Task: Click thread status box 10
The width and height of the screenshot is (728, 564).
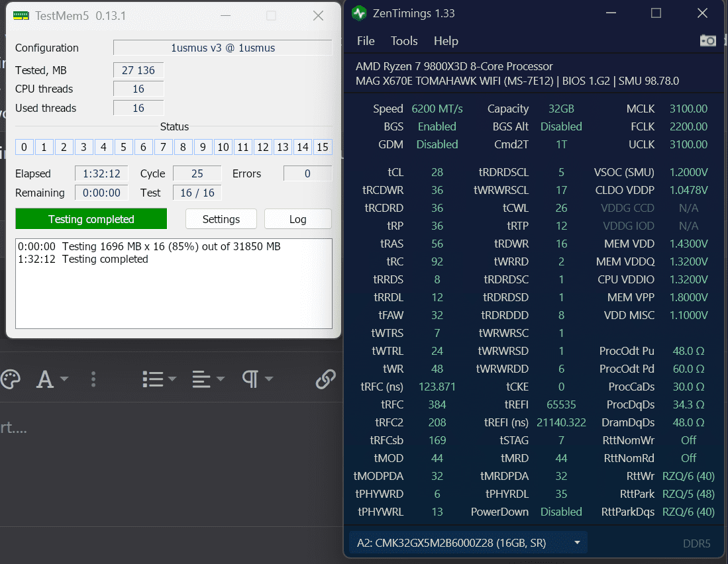Action: (223, 147)
